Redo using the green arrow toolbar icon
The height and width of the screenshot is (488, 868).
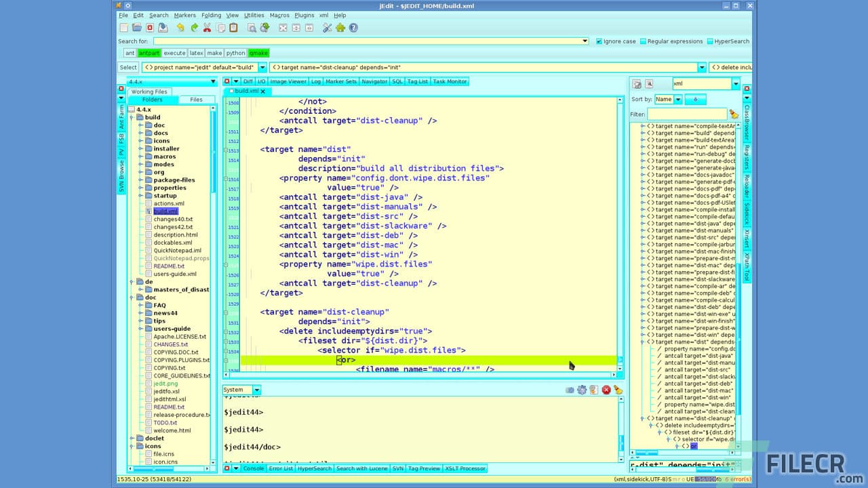pyautogui.click(x=195, y=28)
